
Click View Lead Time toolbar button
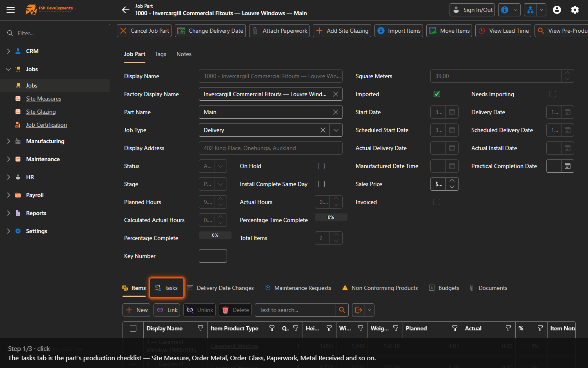tap(503, 31)
